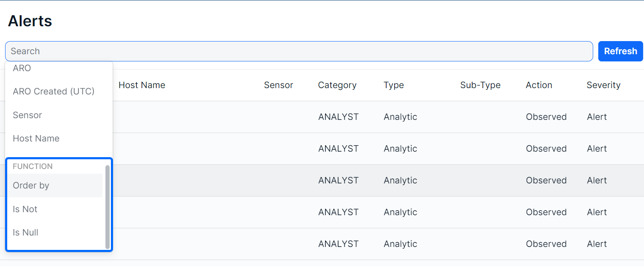Click the Sensor column header in the table

pos(278,85)
